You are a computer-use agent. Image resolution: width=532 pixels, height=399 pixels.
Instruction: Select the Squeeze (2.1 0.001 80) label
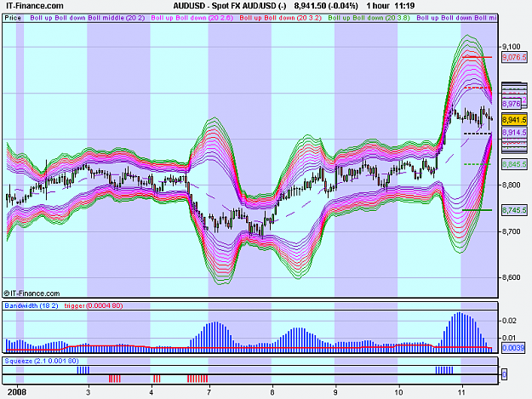coord(42,361)
